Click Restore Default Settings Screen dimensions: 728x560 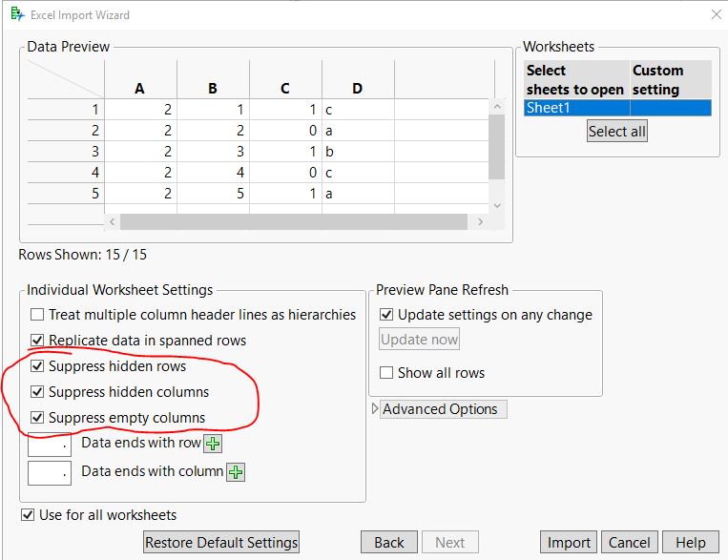point(221,542)
